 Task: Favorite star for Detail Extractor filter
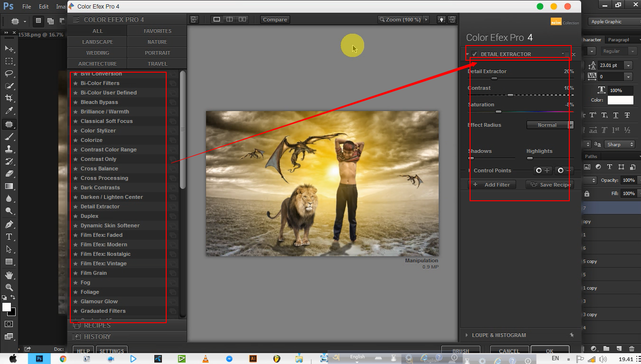(x=75, y=206)
